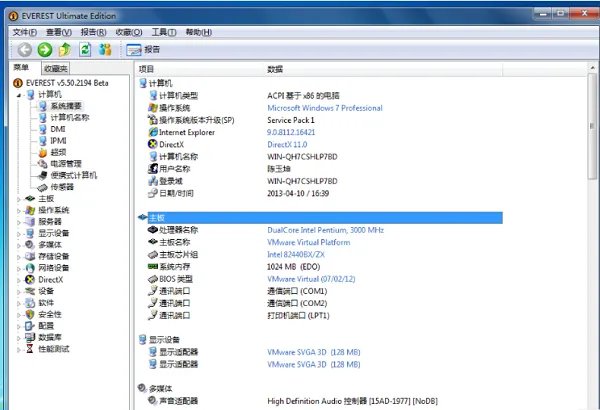The width and height of the screenshot is (600, 410).
Task: Select IPMI in the tree
Action: click(x=59, y=141)
